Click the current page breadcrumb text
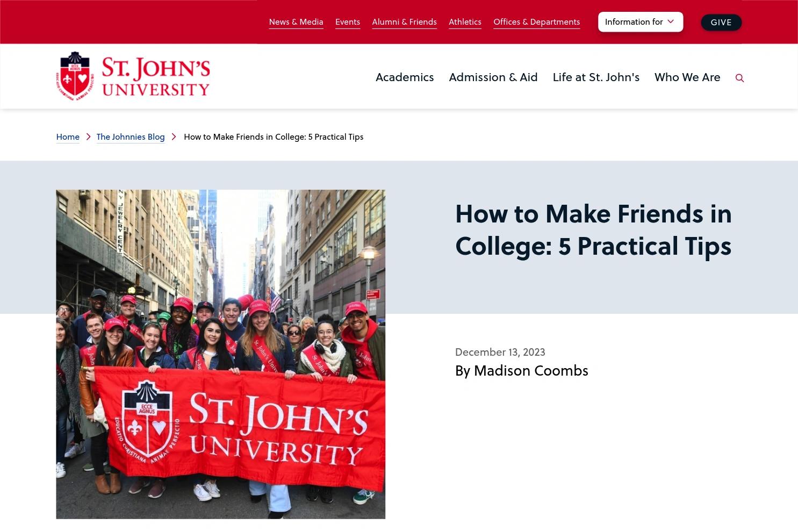This screenshot has height=532, width=798. pos(274,136)
